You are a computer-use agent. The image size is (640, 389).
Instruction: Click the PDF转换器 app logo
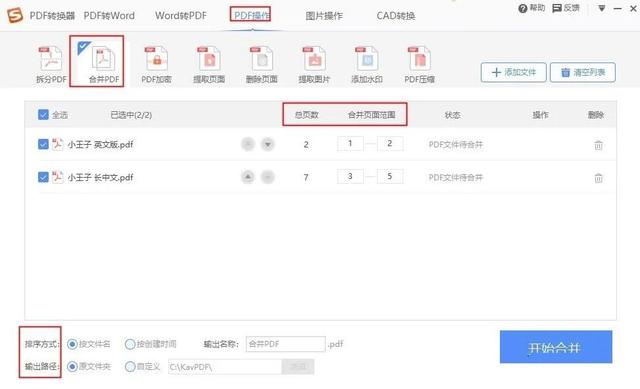pyautogui.click(x=15, y=15)
